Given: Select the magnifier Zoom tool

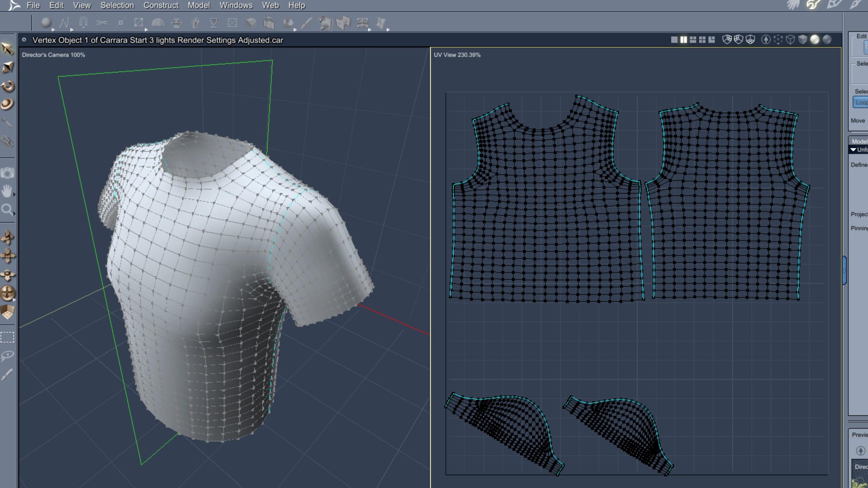Looking at the screenshot, I should [x=7, y=210].
